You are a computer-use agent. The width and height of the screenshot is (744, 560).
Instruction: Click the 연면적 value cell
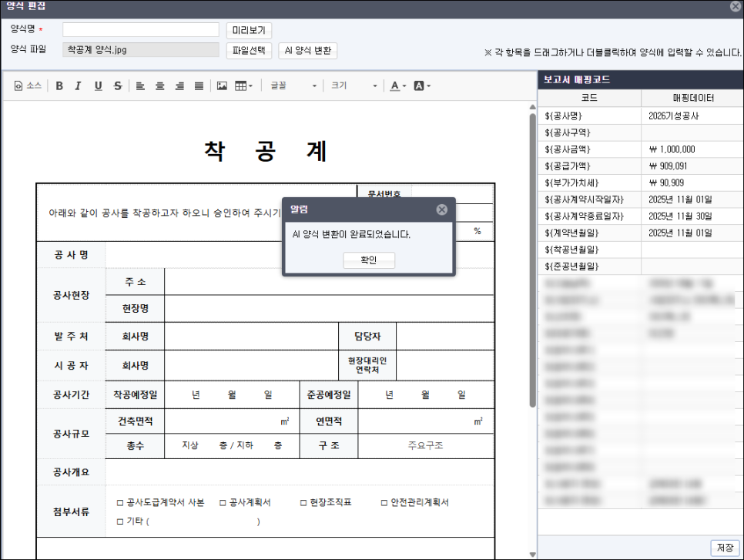pyautogui.click(x=426, y=421)
